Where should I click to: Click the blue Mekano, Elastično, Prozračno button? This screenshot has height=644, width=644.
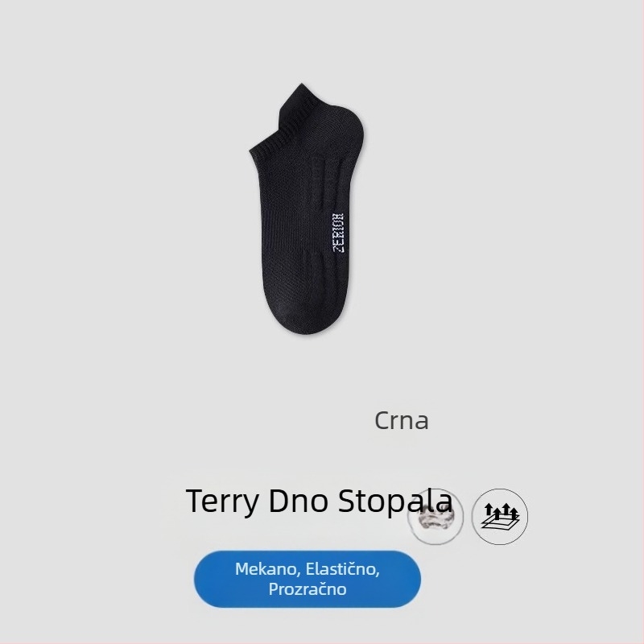308,579
